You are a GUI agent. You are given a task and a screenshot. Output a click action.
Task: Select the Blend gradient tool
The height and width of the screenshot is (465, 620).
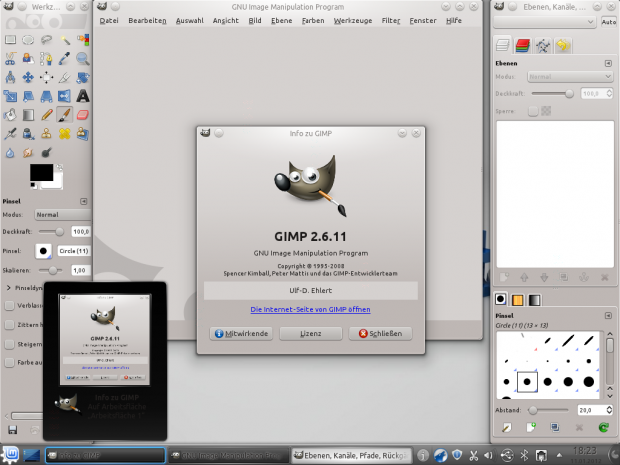click(28, 115)
